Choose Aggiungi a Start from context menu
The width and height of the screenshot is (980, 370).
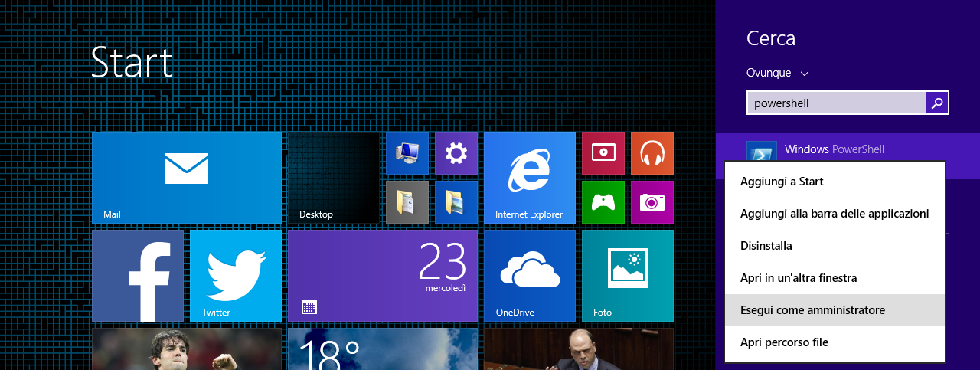pyautogui.click(x=835, y=182)
